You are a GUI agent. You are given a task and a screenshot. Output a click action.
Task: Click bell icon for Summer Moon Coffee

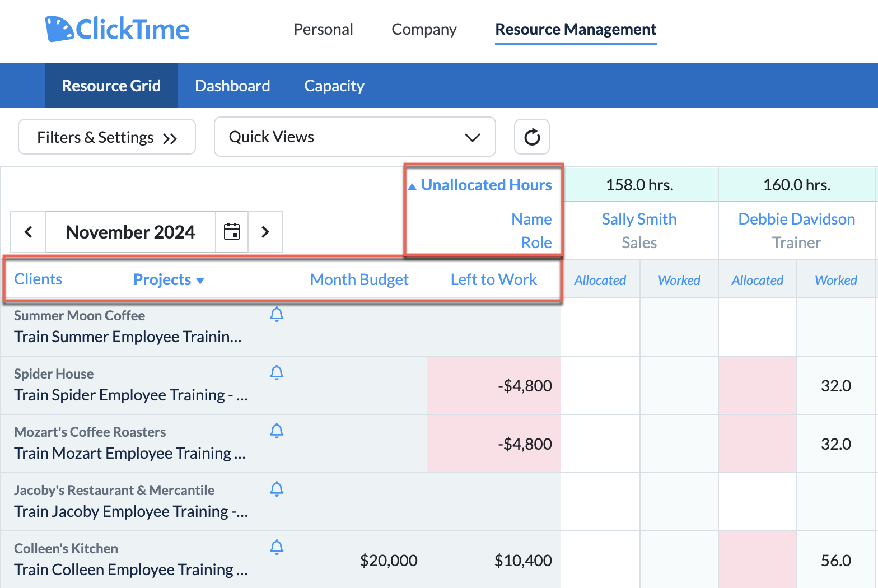coord(277,315)
